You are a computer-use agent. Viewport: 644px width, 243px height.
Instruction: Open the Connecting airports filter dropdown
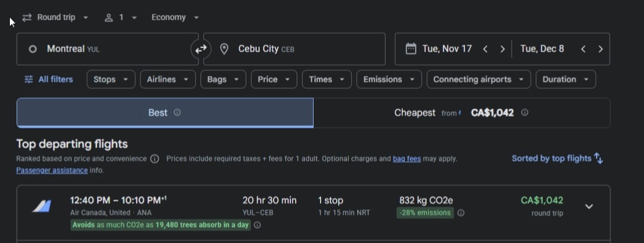pos(479,80)
